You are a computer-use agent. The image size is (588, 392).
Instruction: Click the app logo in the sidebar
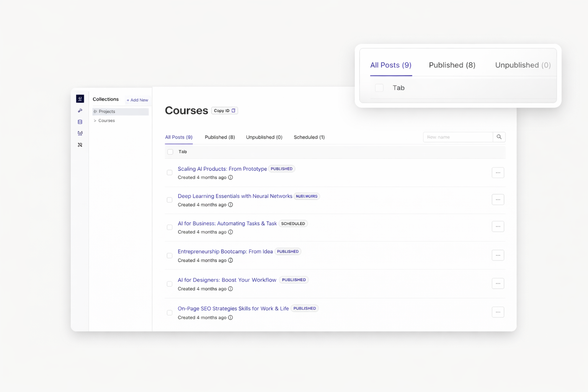pos(80,99)
